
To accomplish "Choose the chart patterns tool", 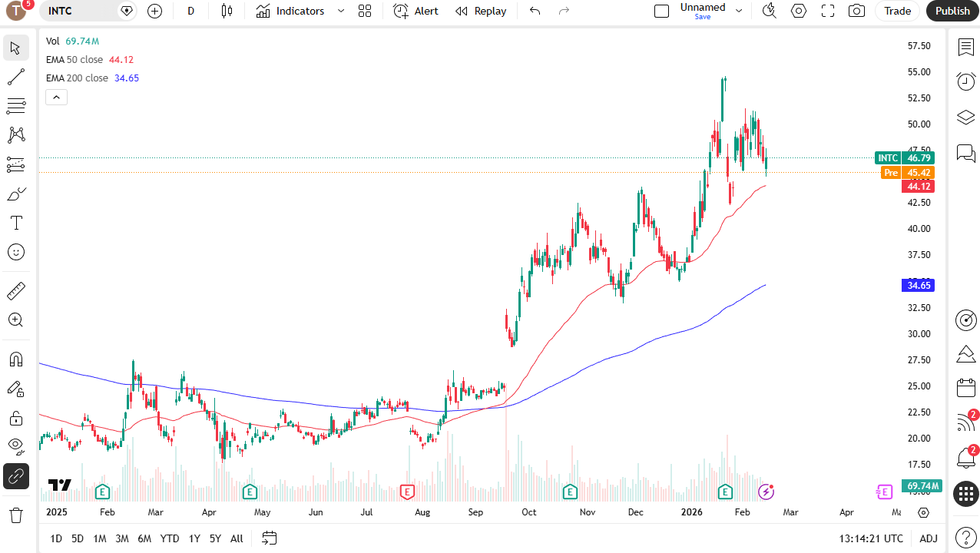I will point(15,135).
